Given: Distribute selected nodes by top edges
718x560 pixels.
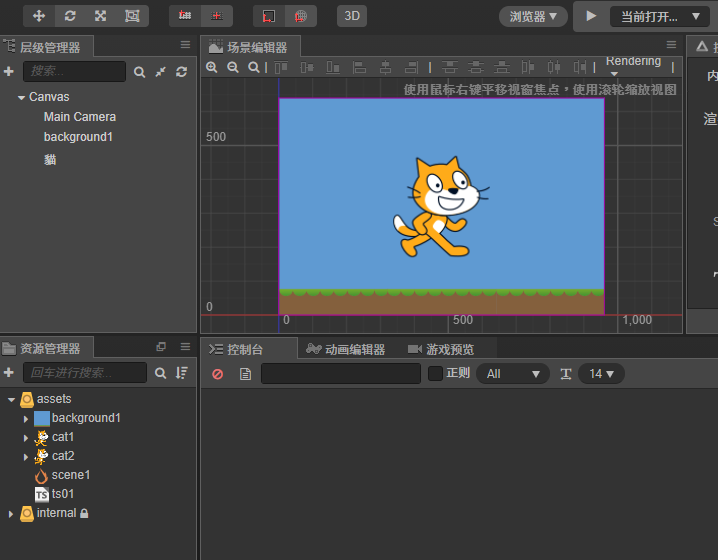Looking at the screenshot, I should pyautogui.click(x=450, y=68).
